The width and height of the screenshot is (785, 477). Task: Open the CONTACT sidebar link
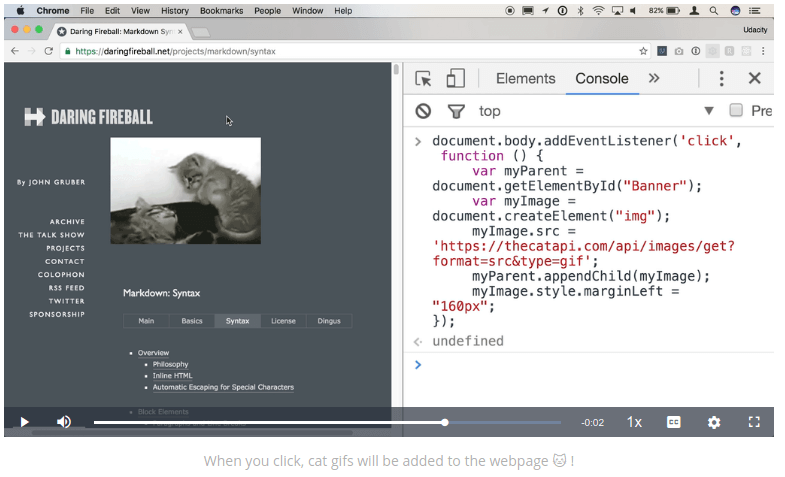click(65, 261)
